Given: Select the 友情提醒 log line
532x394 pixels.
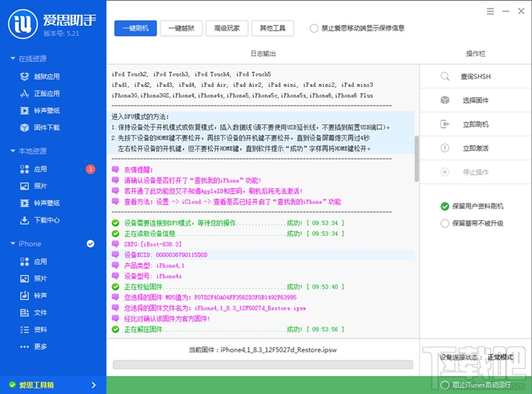Looking at the screenshot, I should (x=261, y=169).
